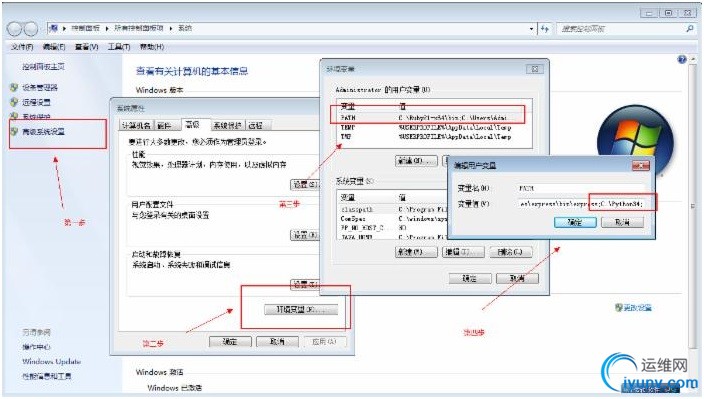Click the search magnifier icon
This screenshot has height=399, width=704.
[690, 29]
